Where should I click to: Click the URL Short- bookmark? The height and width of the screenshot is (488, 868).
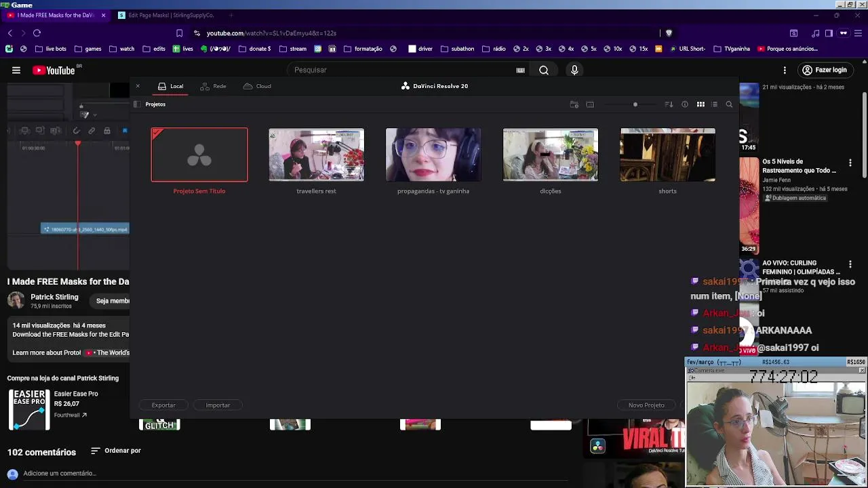[x=687, y=49]
